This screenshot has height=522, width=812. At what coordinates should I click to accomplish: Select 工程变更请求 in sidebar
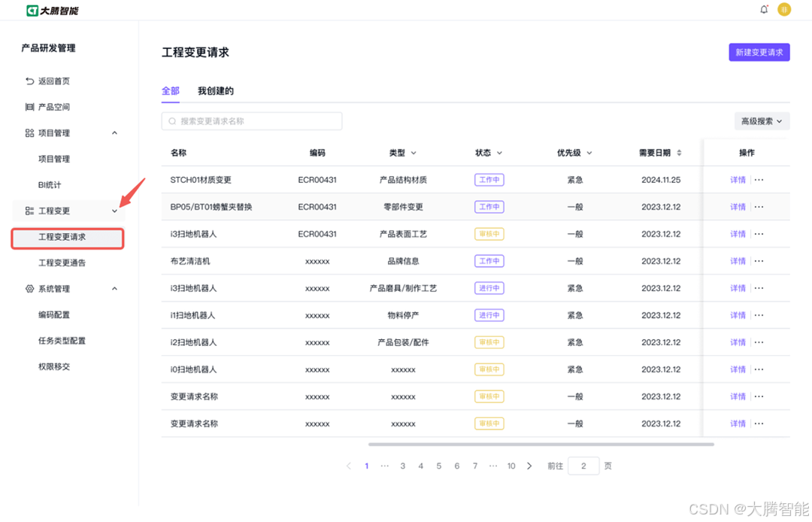68,237
